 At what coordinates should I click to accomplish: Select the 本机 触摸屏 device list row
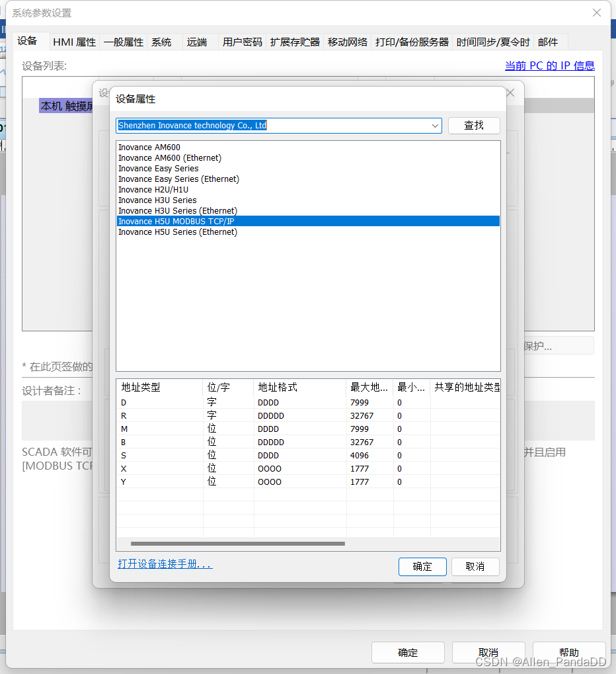point(67,106)
